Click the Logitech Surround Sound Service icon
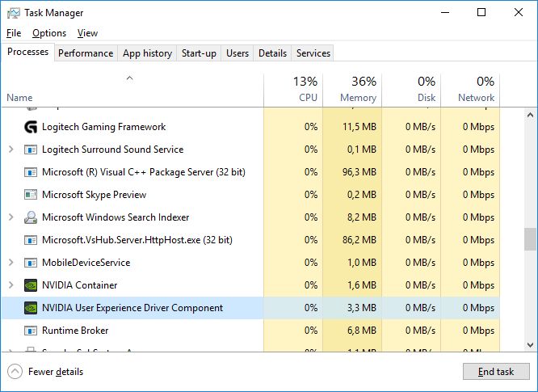The width and height of the screenshot is (538, 392). click(x=31, y=150)
